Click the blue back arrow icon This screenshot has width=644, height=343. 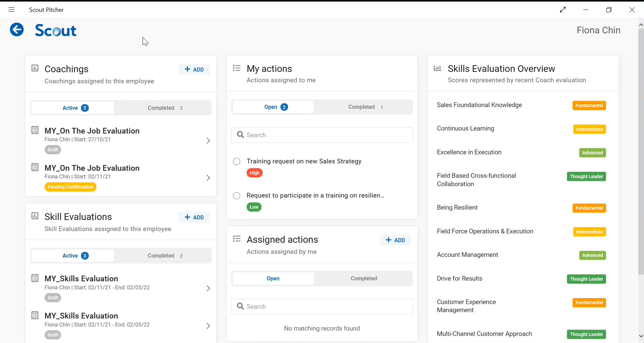(x=17, y=30)
